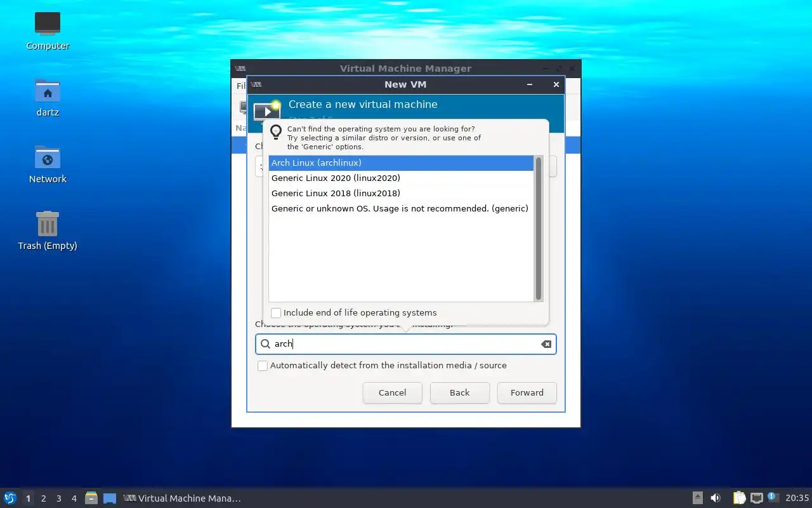The height and width of the screenshot is (508, 812).
Task: Click the taskbar clock showing 20:35
Action: 797,498
